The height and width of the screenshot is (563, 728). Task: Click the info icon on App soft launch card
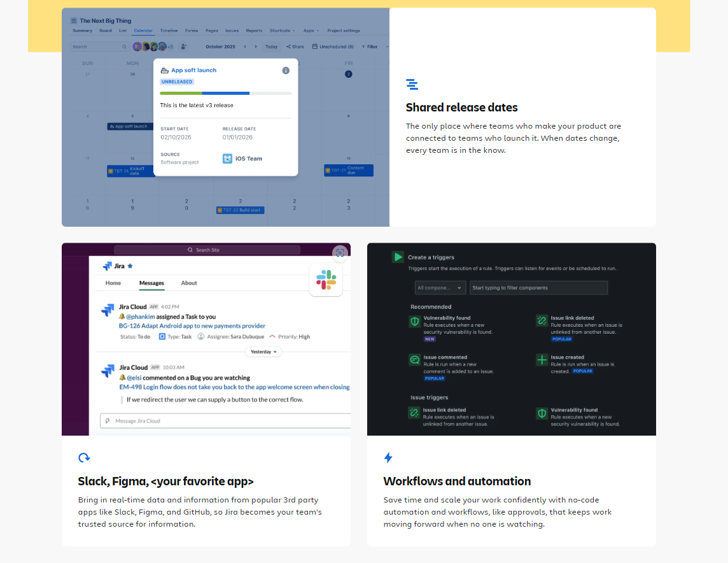point(286,71)
